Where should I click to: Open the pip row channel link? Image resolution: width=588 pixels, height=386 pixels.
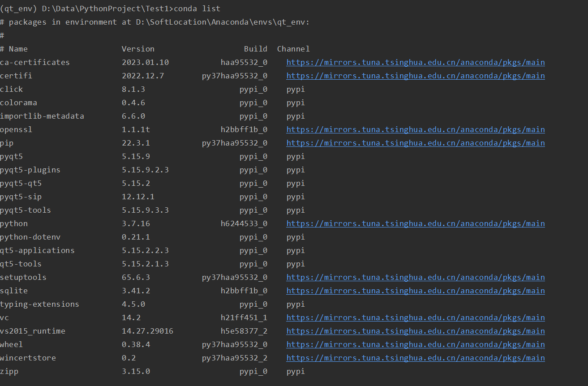416,143
